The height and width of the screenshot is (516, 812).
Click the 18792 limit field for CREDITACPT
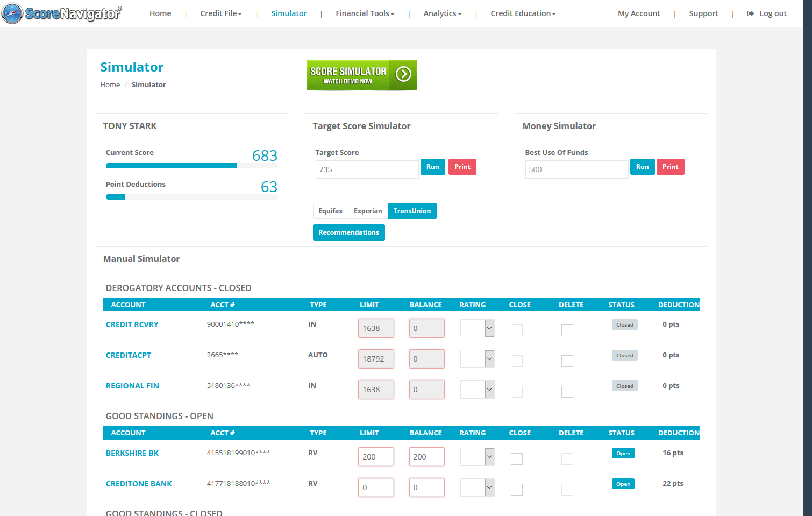[376, 359]
